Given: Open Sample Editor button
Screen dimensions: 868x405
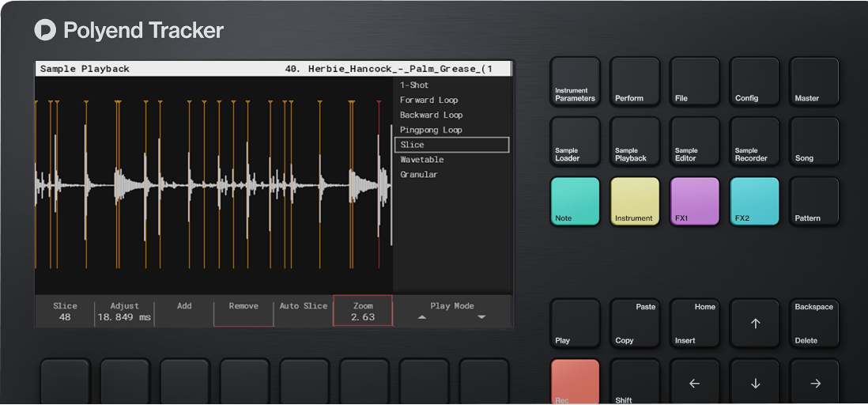Looking at the screenshot, I should coord(695,142).
